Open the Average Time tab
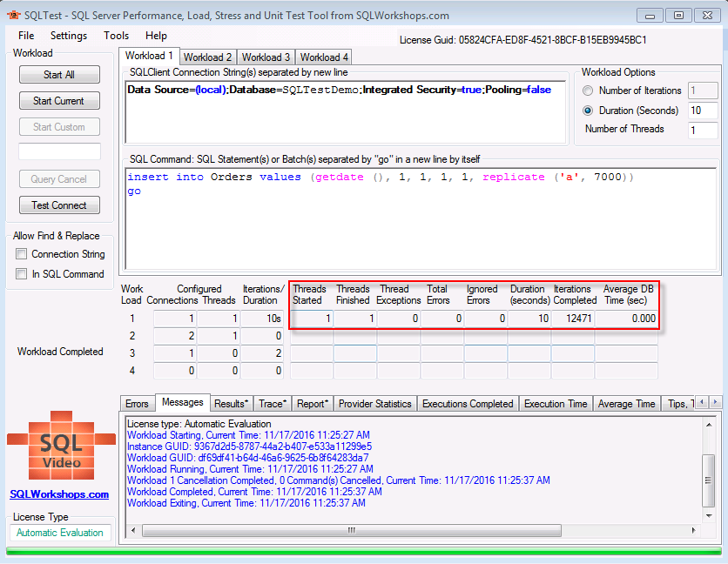This screenshot has height=564, width=728. tap(626, 404)
